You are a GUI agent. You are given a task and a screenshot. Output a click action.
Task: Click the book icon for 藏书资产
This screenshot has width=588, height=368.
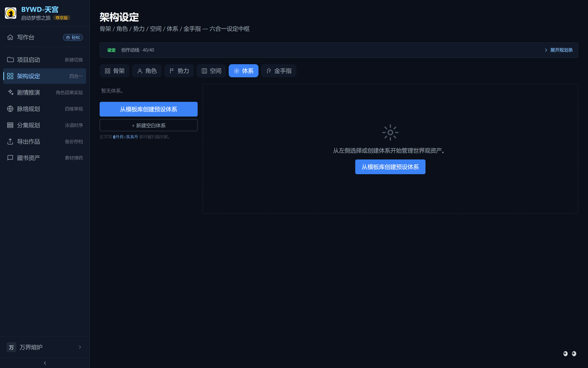pos(10,158)
